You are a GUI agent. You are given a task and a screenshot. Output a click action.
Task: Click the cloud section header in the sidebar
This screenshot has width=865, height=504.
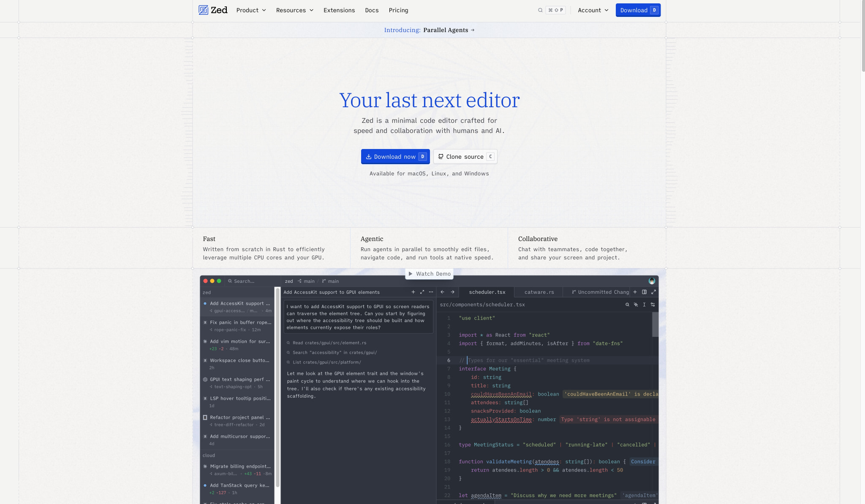point(209,455)
